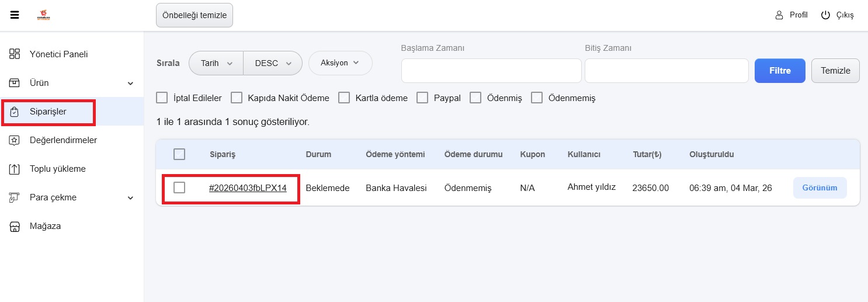Click the Mağaza shop icon
The height and width of the screenshot is (302, 868).
pyautogui.click(x=15, y=226)
